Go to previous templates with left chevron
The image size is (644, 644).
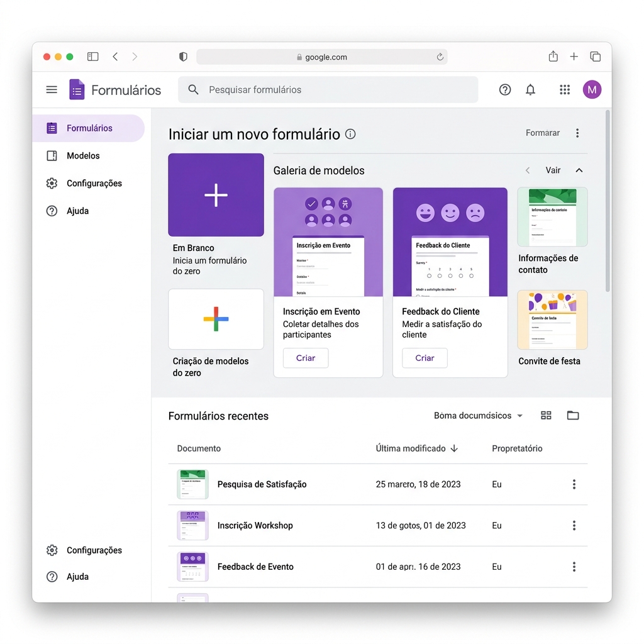[528, 170]
